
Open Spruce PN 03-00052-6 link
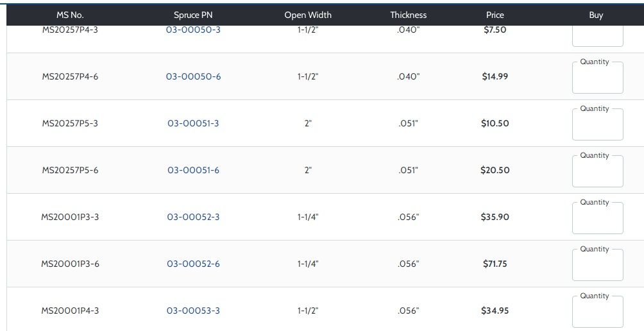click(x=193, y=264)
